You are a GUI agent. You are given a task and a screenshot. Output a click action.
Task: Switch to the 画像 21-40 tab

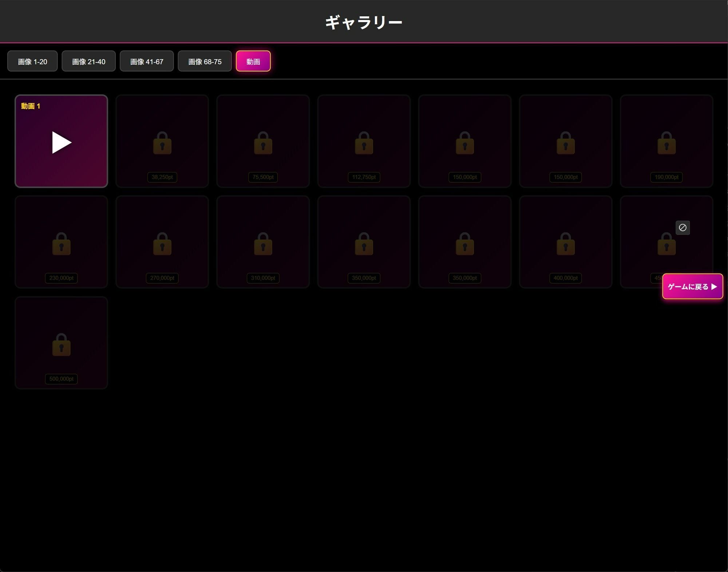(x=88, y=61)
